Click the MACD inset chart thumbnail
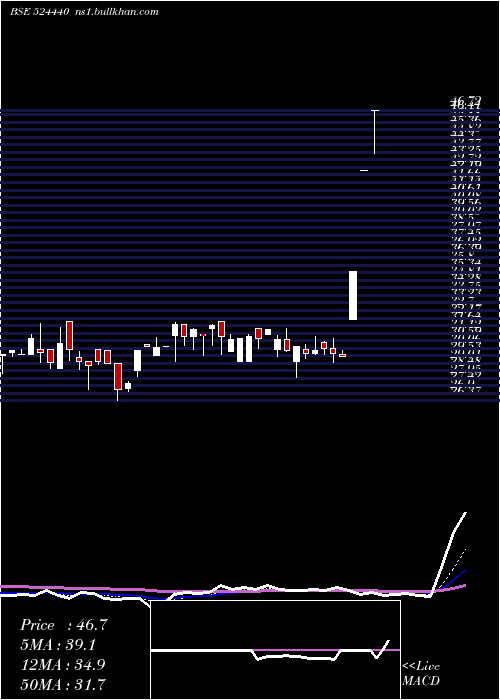 pyautogui.click(x=275, y=650)
